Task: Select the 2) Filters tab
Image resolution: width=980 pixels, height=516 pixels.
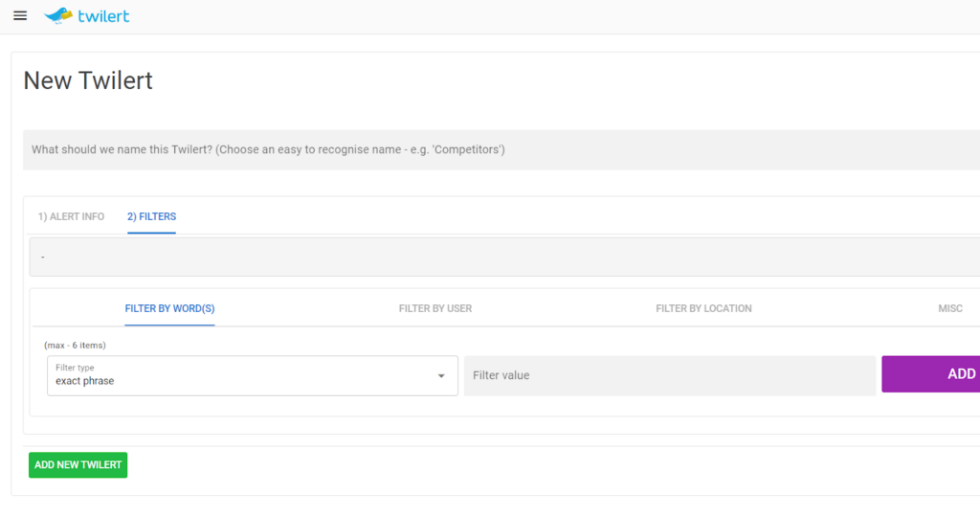Action: [x=151, y=216]
